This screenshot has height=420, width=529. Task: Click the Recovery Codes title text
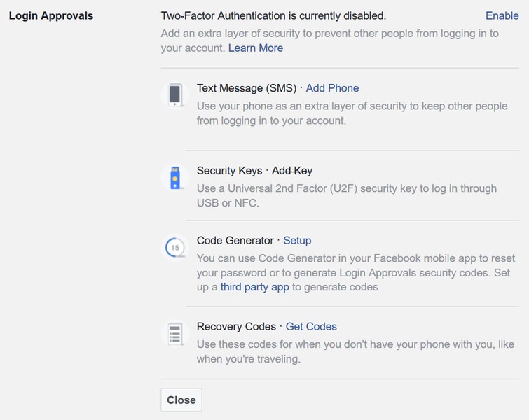pos(236,326)
